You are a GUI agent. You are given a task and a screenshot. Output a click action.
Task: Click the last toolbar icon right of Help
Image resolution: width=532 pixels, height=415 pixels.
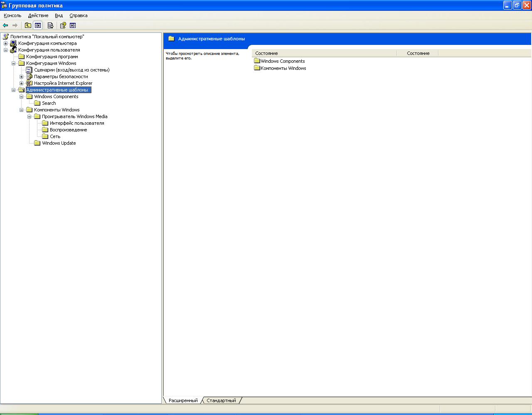click(x=73, y=25)
